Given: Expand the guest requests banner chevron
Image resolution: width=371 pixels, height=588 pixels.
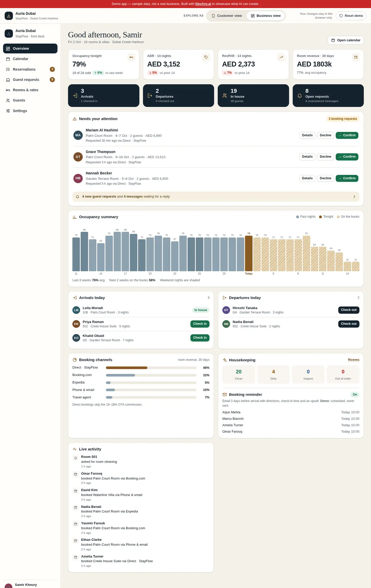Looking at the screenshot, I should click(354, 197).
